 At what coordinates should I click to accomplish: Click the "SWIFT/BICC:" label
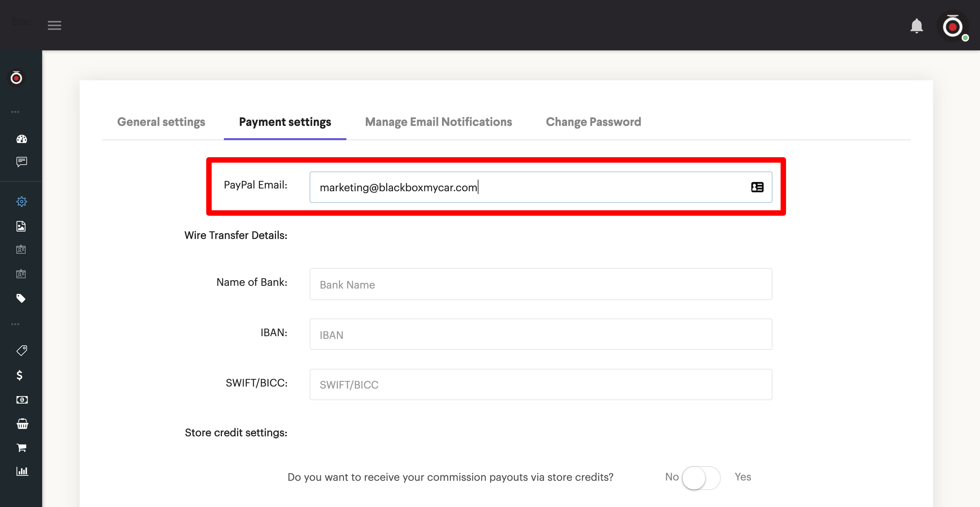click(x=257, y=382)
